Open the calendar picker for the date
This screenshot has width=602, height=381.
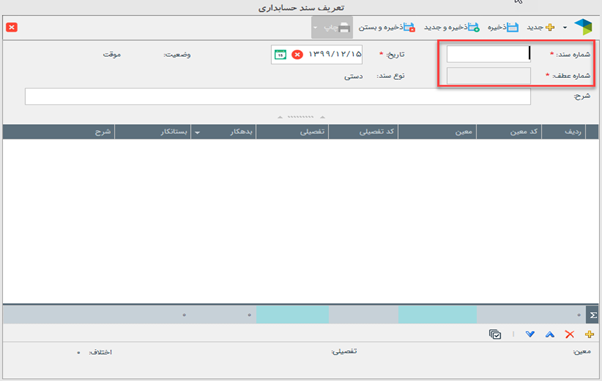(280, 55)
